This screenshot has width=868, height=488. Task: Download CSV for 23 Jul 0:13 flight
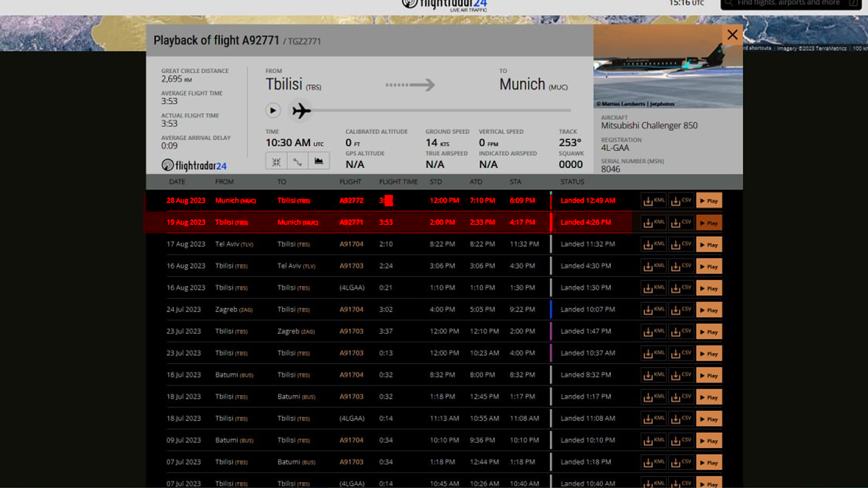[681, 353]
